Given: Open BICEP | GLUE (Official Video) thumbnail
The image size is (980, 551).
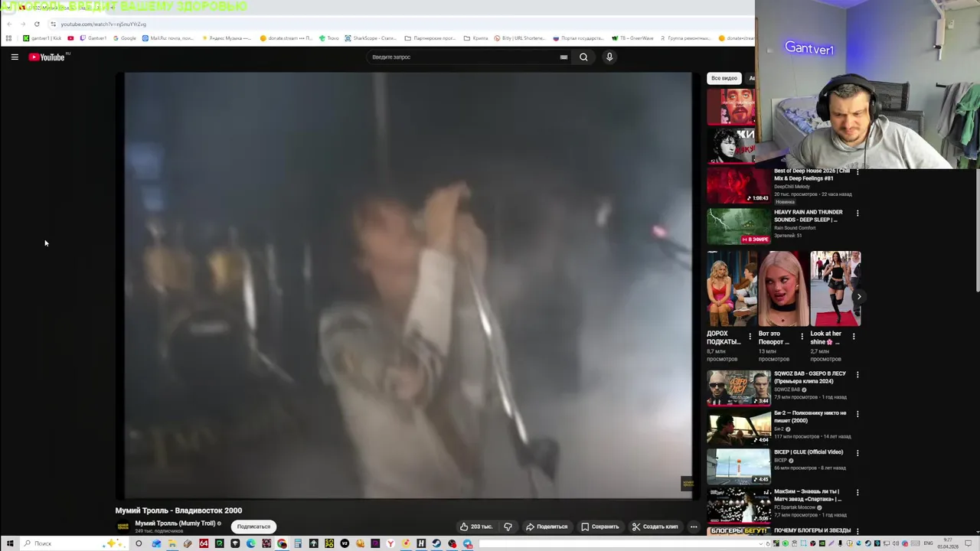Looking at the screenshot, I should (738, 467).
